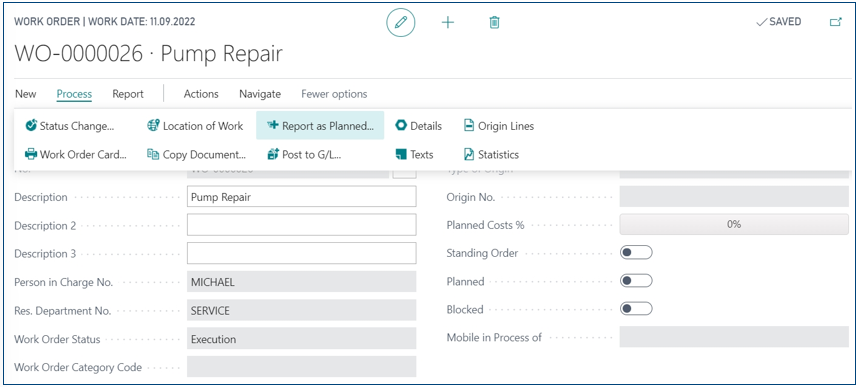Choose Post to G/L... action
The image size is (858, 387).
coord(304,154)
